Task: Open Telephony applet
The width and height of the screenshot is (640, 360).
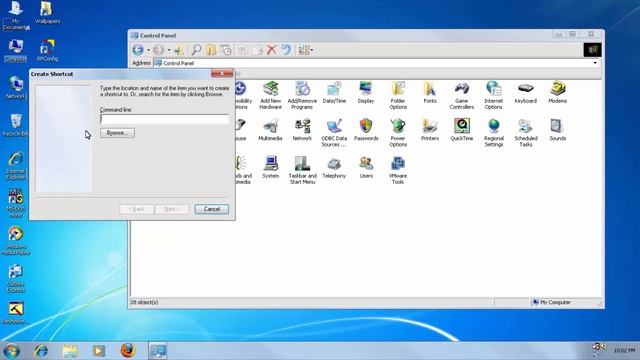Action: (x=334, y=167)
